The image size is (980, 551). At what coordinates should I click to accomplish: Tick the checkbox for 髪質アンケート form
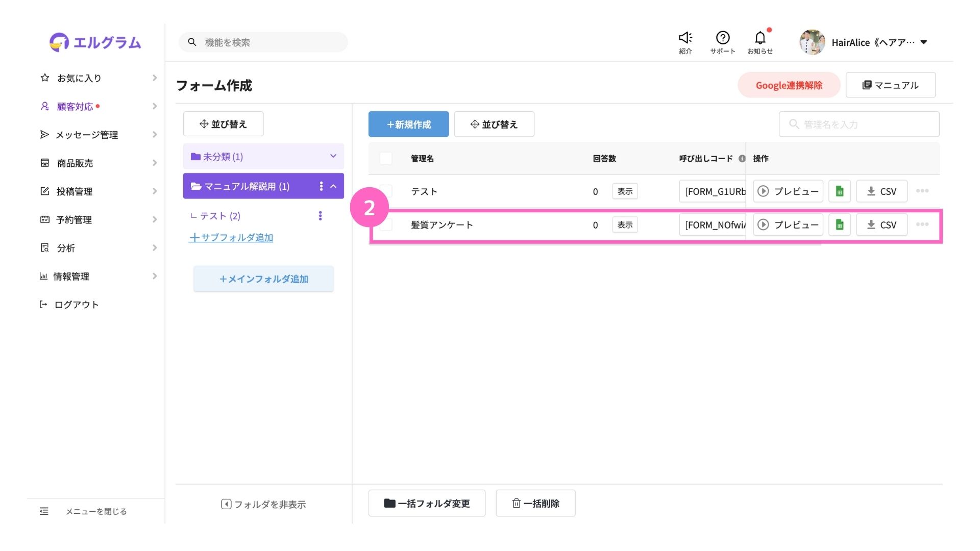pyautogui.click(x=386, y=225)
